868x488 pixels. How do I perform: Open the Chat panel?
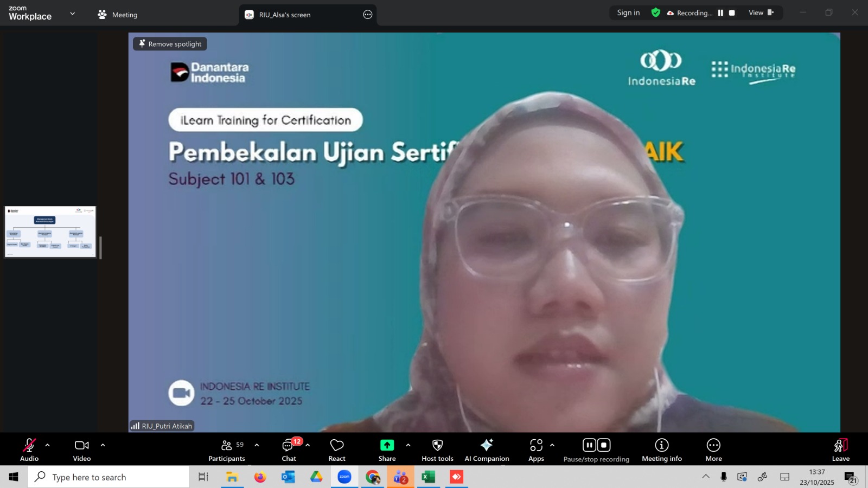[289, 450]
